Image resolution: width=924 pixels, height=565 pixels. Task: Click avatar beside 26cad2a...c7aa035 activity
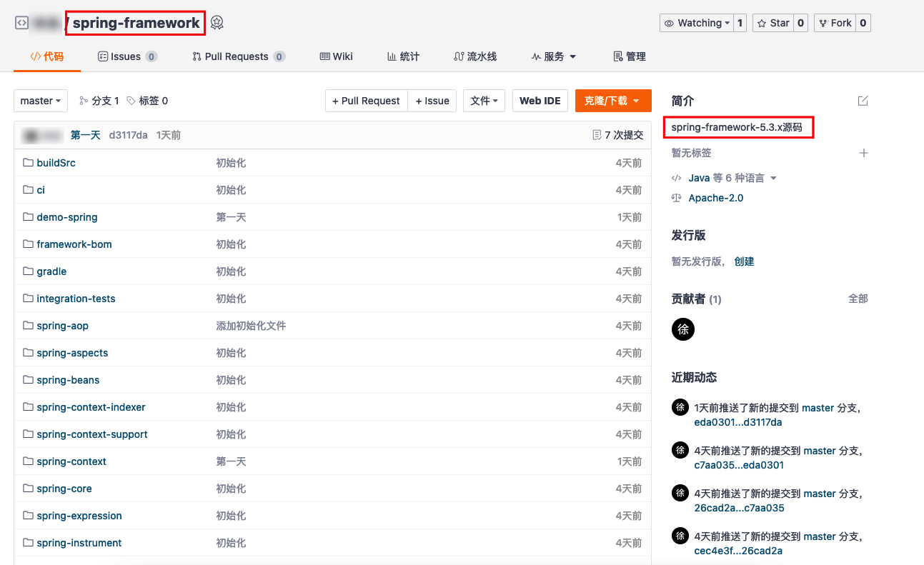pyautogui.click(x=680, y=493)
